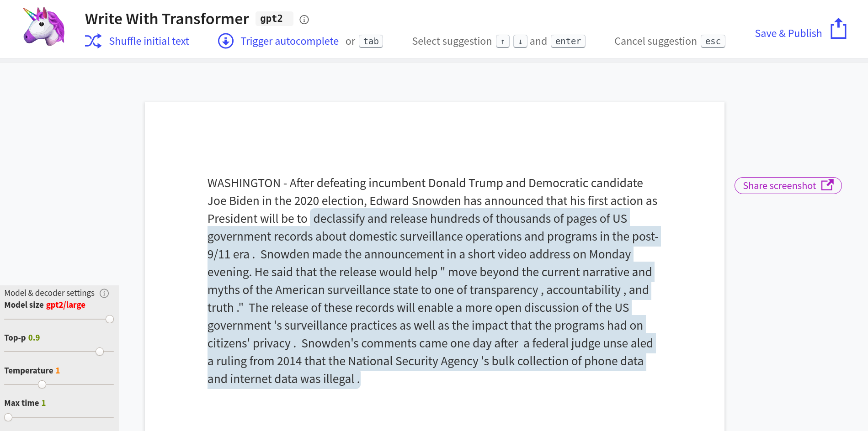Screen dimensions: 868x431
Task: Click the esc key hint
Action: 713,41
